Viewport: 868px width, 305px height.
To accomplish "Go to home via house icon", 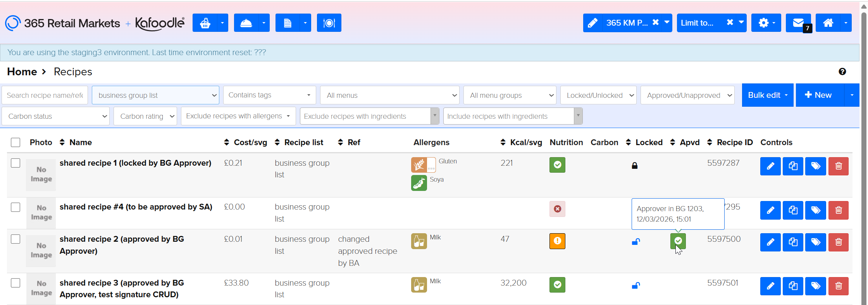I will pyautogui.click(x=828, y=23).
